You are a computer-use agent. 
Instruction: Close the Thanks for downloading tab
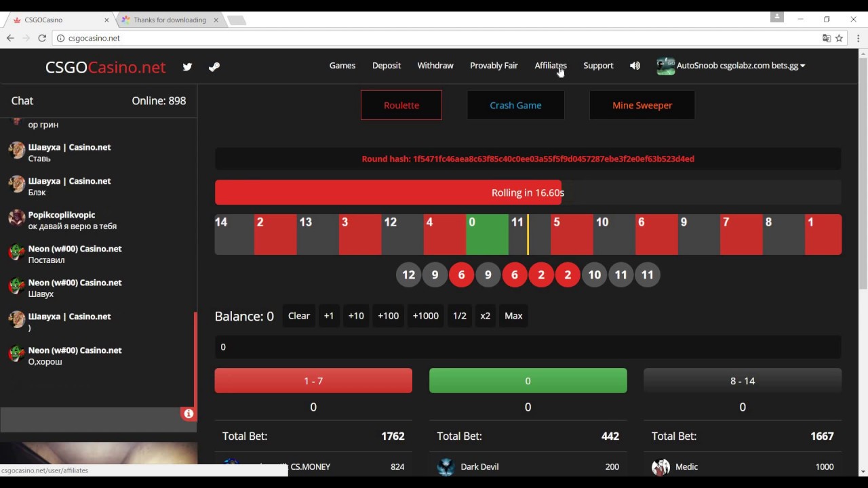pos(216,20)
